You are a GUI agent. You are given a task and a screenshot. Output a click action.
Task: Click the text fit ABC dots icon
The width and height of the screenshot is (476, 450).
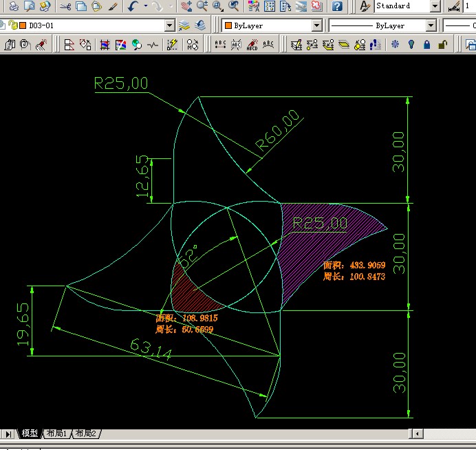[x=220, y=45]
